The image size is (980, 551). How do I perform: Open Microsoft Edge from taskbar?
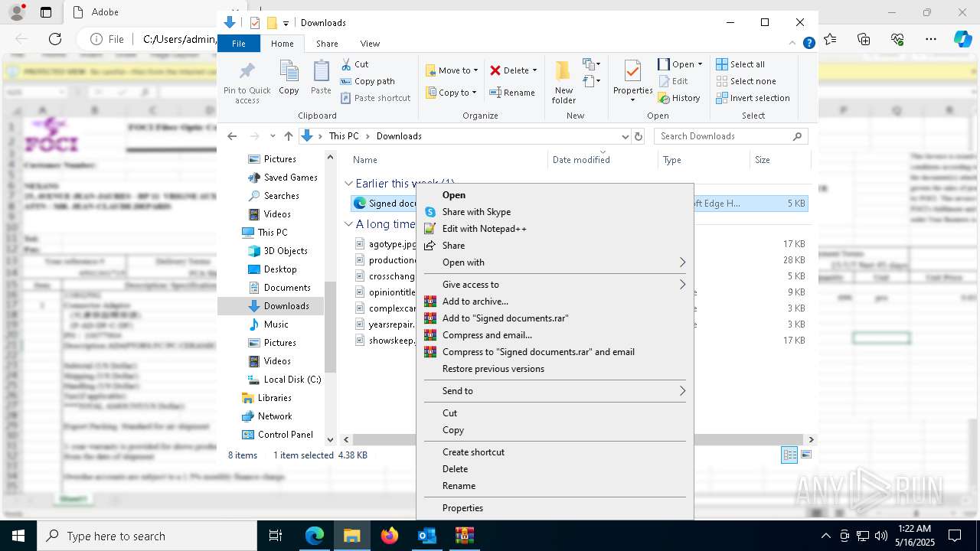315,536
